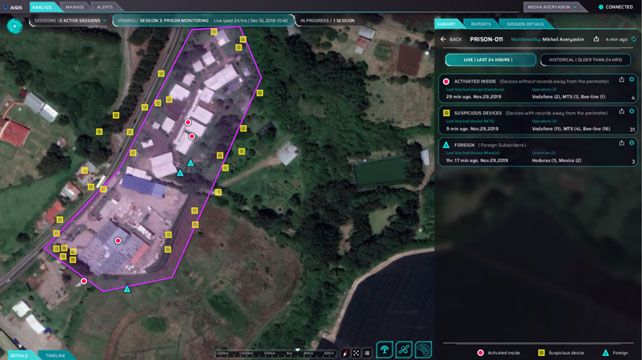
Task: Click the white marker on the map scale slider
Action: tap(298, 350)
